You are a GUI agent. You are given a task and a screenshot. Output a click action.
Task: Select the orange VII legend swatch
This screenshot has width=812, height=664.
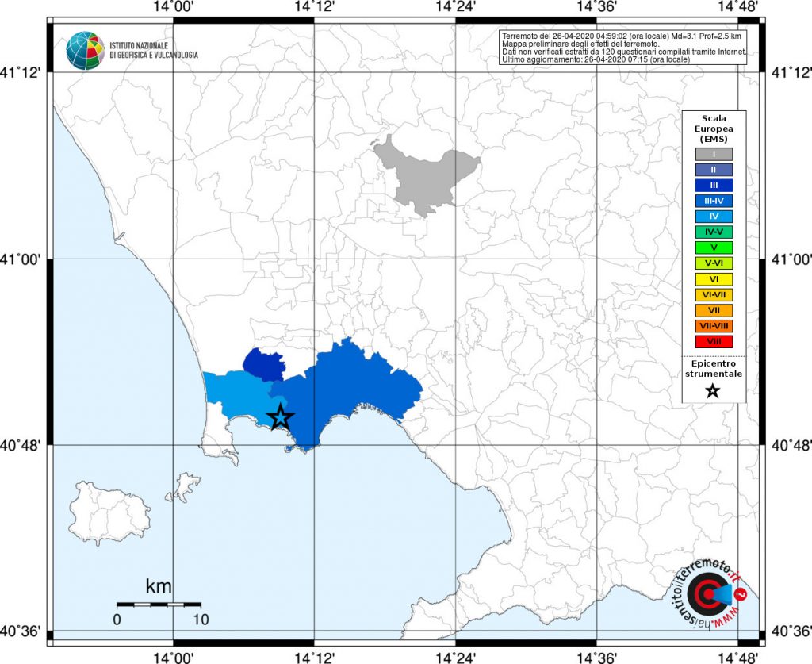coord(714,310)
